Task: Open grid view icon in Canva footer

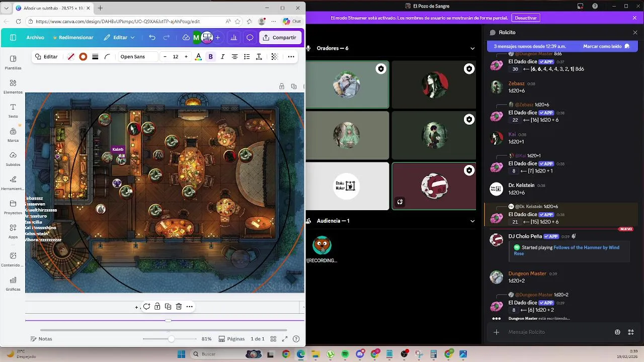Action: coord(273,339)
